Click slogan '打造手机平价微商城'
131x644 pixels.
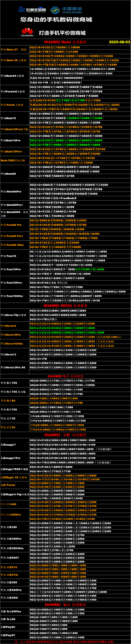tap(62, 33)
